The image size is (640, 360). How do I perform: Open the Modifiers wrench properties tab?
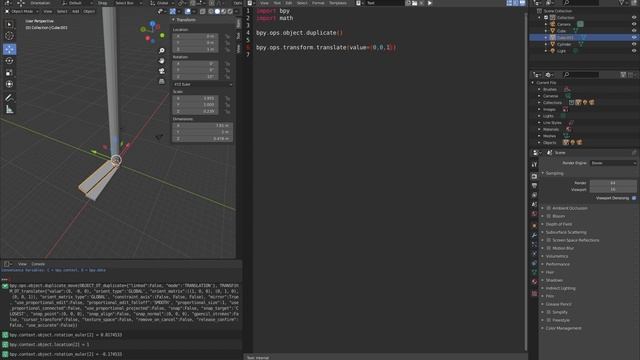tap(534, 235)
